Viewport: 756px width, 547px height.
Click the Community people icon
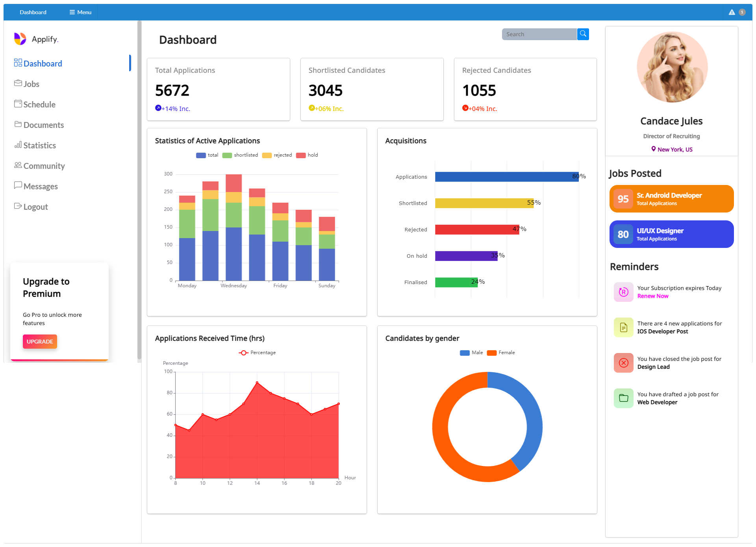[18, 165]
